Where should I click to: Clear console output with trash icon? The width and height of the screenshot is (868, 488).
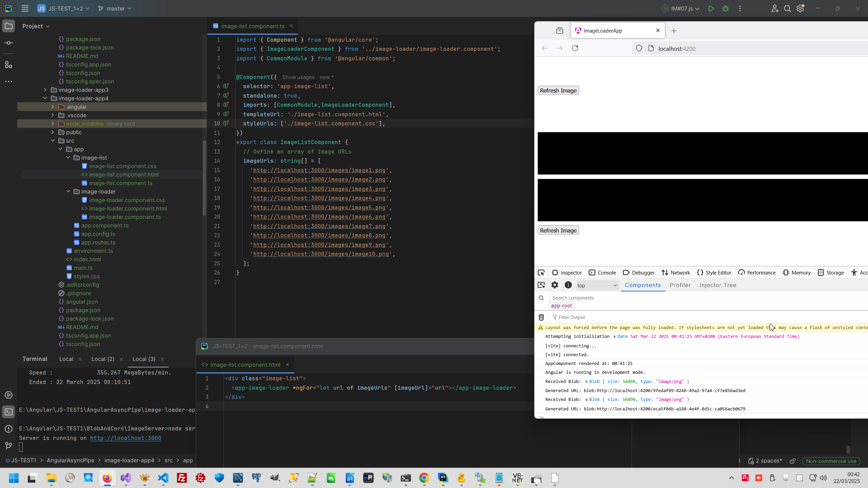pyautogui.click(x=541, y=317)
